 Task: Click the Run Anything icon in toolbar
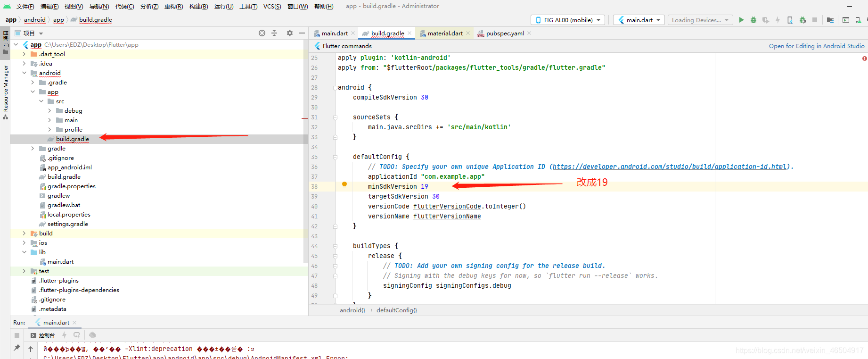pos(846,20)
